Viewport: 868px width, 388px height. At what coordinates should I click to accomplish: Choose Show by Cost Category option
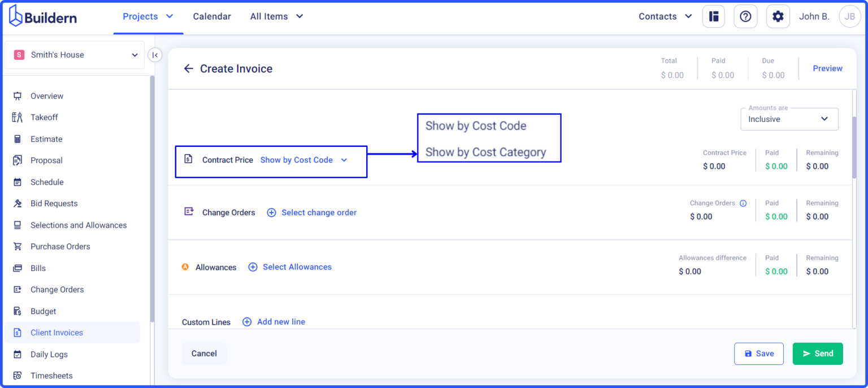[x=485, y=152]
